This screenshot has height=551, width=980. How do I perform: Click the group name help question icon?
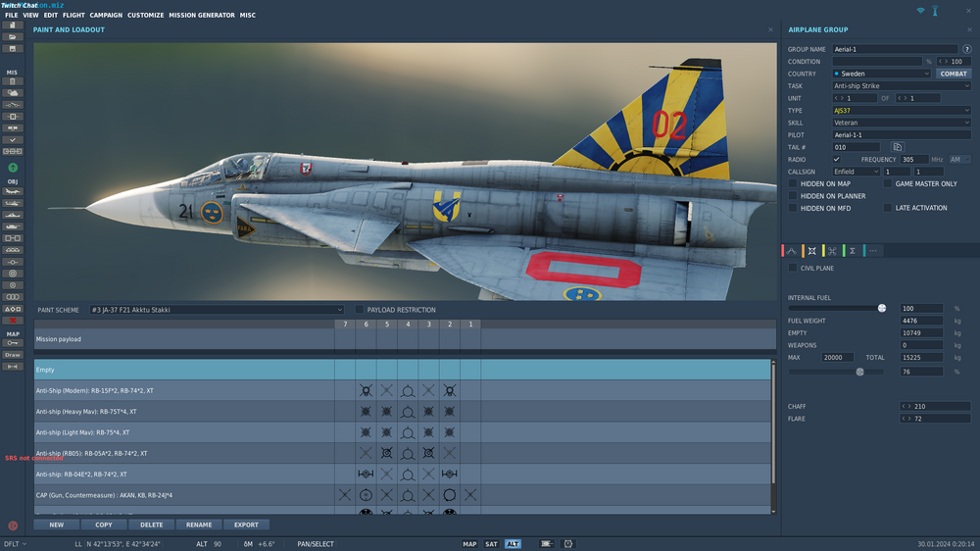coord(967,49)
